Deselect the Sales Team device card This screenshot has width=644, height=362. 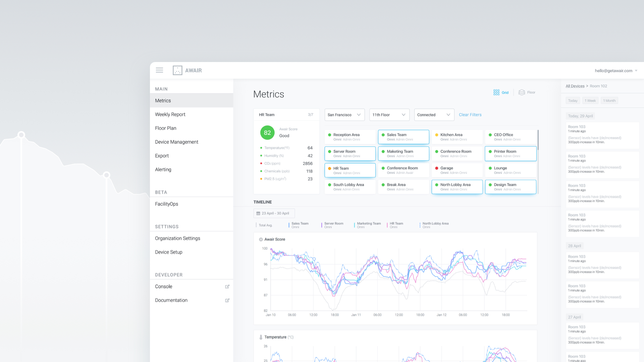point(403,137)
